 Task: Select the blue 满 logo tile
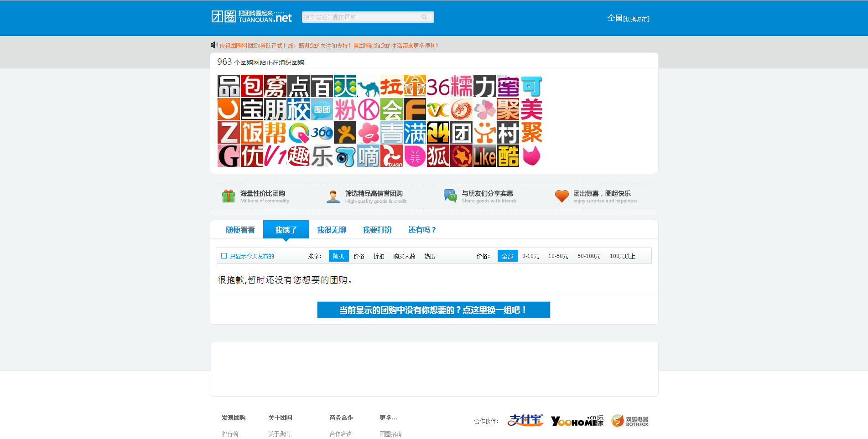click(415, 133)
